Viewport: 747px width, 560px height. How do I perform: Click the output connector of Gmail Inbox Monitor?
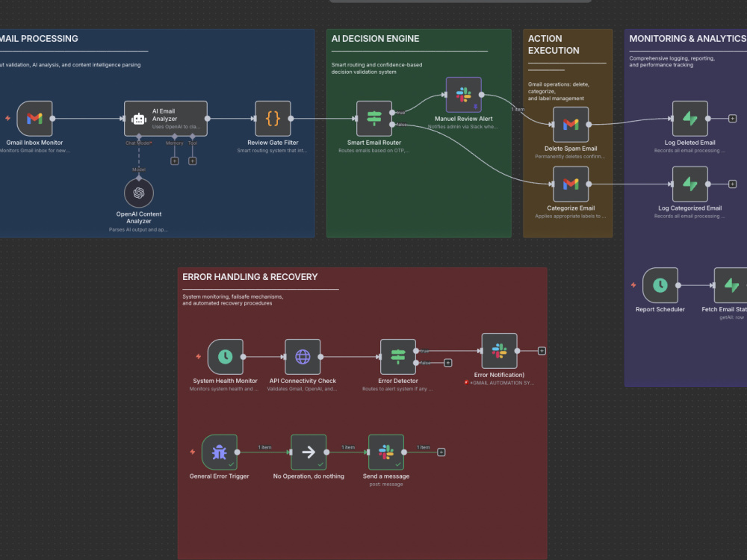coord(52,119)
